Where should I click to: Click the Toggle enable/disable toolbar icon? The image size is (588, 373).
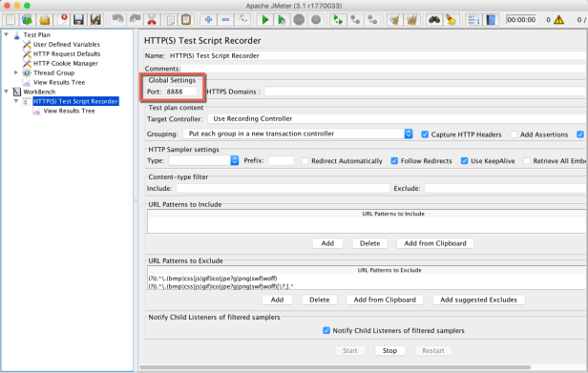point(242,19)
